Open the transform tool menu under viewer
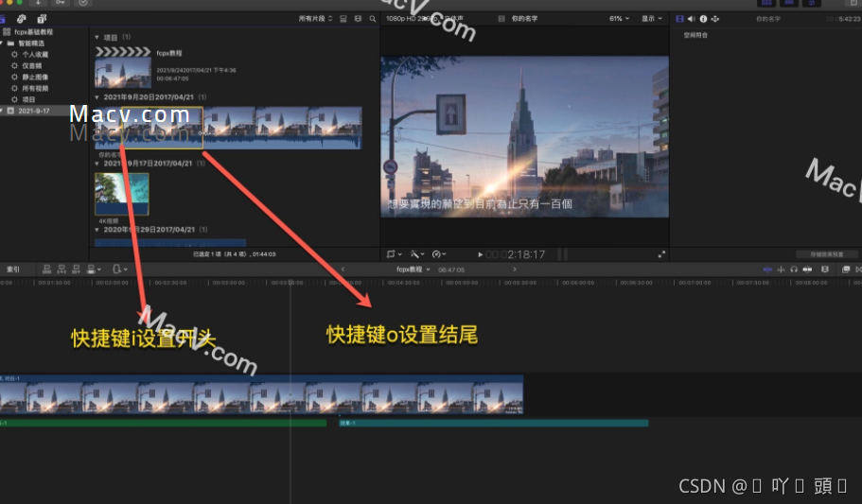862x504 pixels. click(x=394, y=254)
